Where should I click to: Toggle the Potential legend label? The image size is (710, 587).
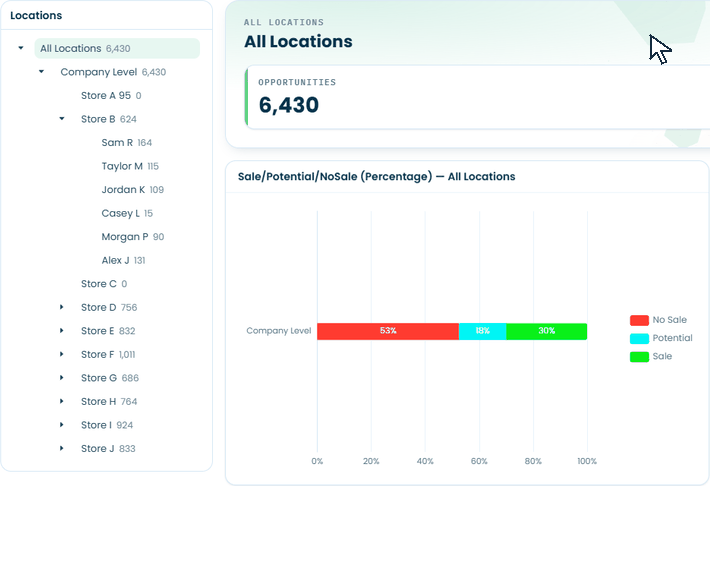[672, 338]
